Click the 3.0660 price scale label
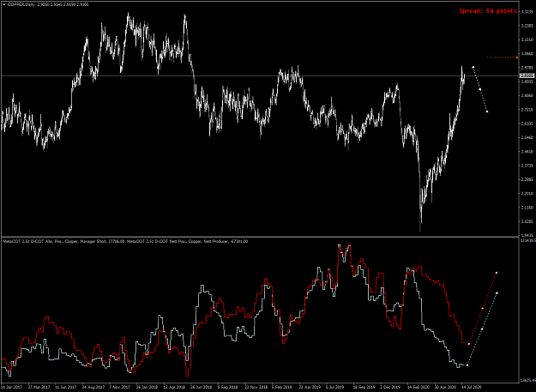 [x=527, y=54]
